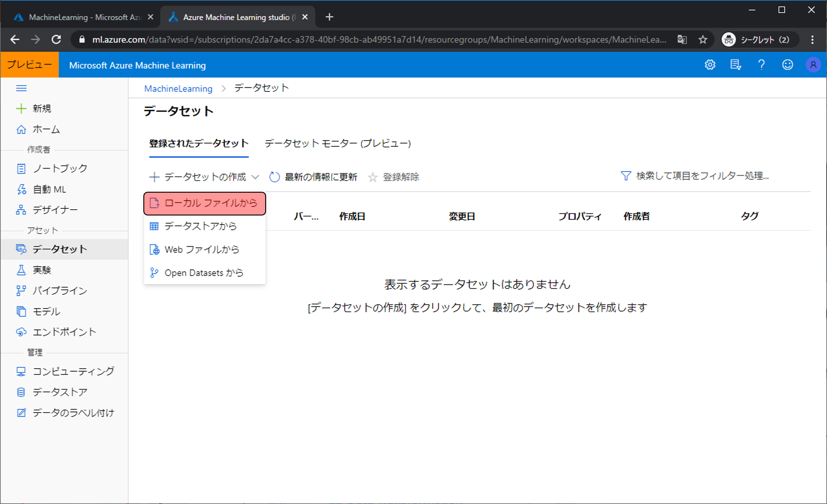Choose Web ファイルから menu option

click(x=202, y=250)
